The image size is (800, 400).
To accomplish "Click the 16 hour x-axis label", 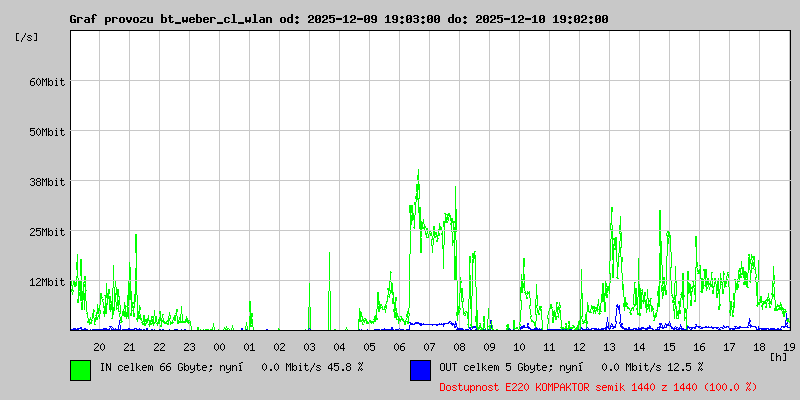I will click(x=699, y=347).
